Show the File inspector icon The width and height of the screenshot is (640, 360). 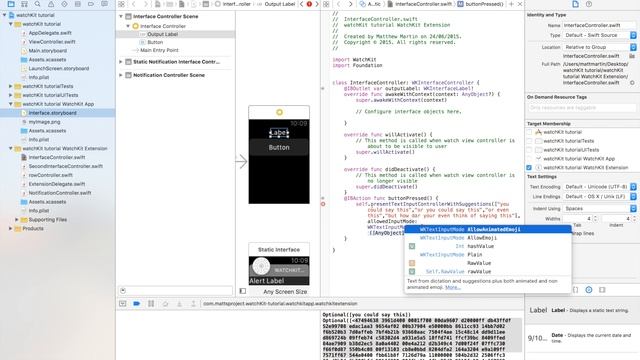[575, 4]
